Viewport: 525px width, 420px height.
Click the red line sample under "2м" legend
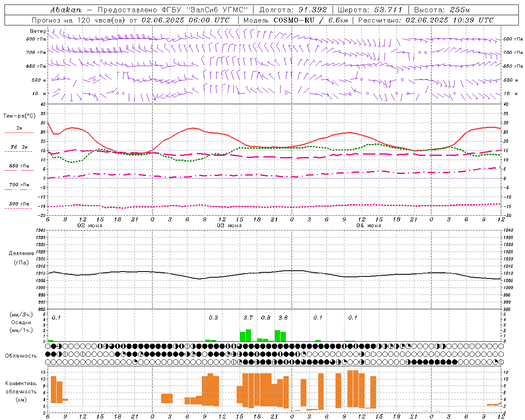[x=19, y=133]
